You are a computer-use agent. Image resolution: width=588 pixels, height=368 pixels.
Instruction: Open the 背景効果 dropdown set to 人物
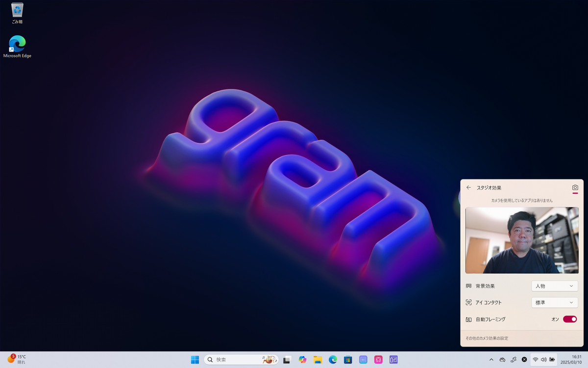pos(555,286)
